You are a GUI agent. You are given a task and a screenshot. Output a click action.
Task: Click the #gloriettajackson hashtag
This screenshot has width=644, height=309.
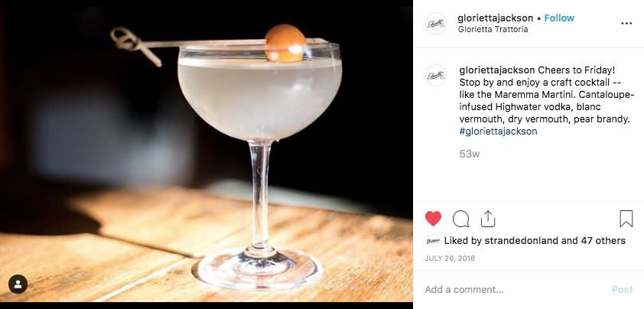[x=498, y=132]
